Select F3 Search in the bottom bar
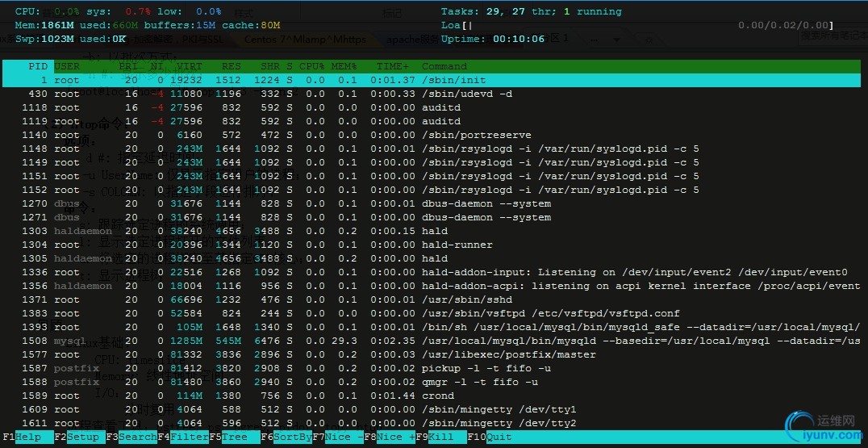 tap(131, 437)
